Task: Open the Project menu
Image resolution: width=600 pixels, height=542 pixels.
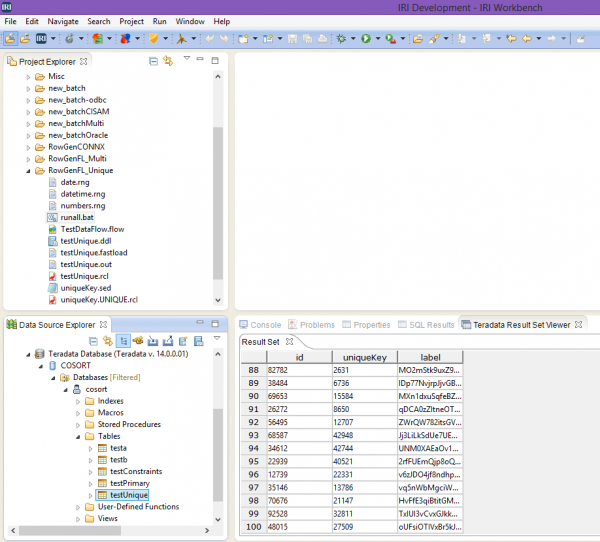Action: [131, 21]
